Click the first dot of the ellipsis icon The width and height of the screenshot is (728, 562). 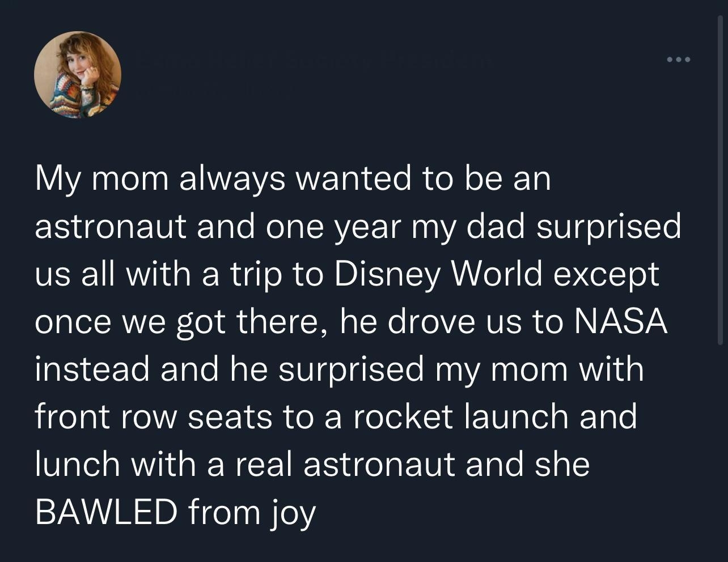[x=671, y=59]
